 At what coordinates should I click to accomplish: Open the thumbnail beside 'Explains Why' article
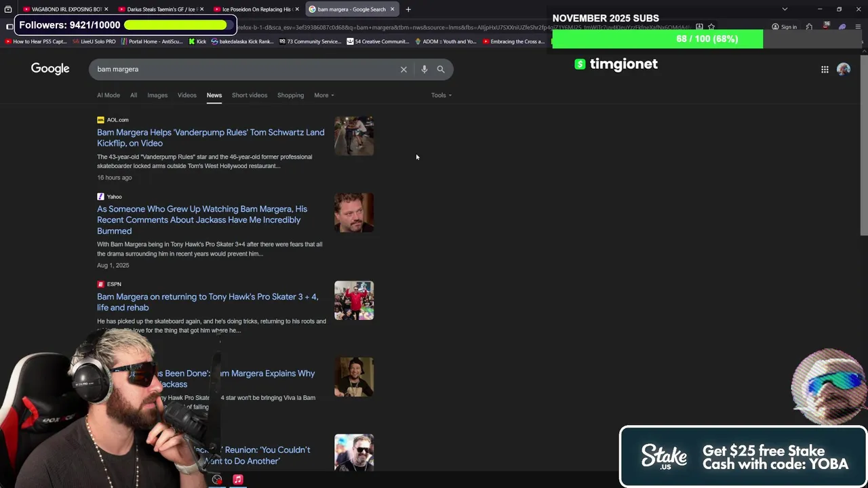354,377
